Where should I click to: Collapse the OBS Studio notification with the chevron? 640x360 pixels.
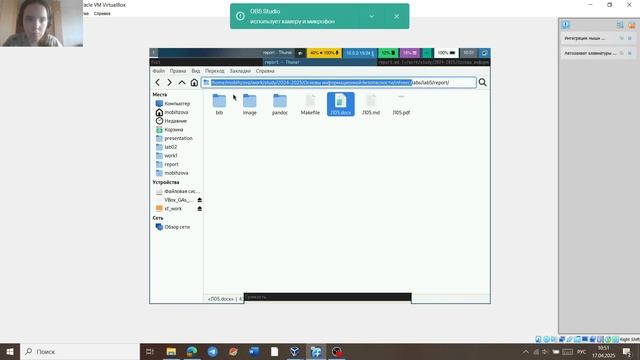pyautogui.click(x=372, y=16)
